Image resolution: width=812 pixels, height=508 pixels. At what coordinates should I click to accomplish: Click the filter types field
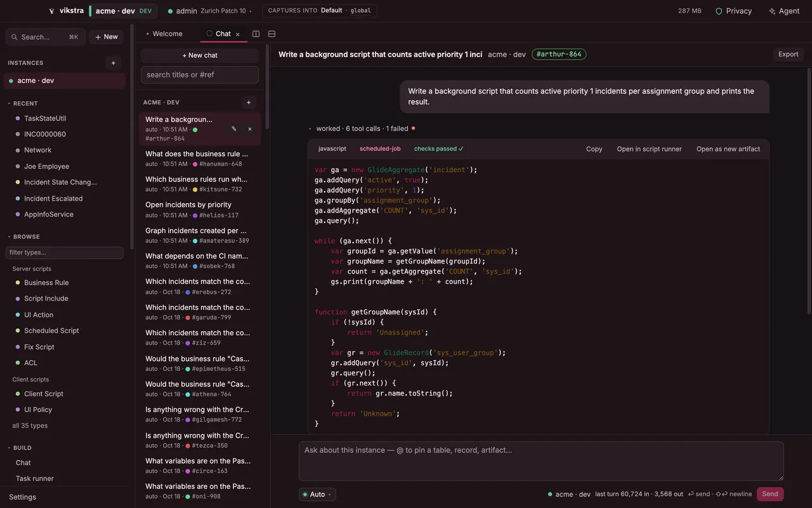tap(65, 253)
